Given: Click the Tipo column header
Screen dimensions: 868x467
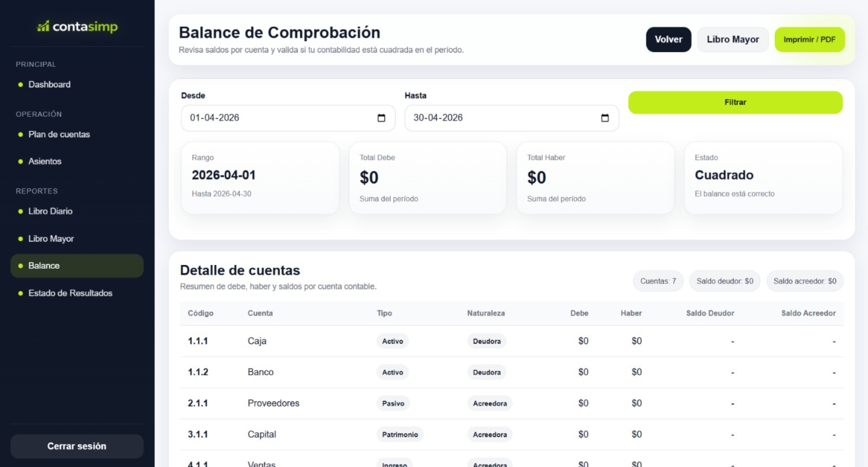Looking at the screenshot, I should (385, 313).
